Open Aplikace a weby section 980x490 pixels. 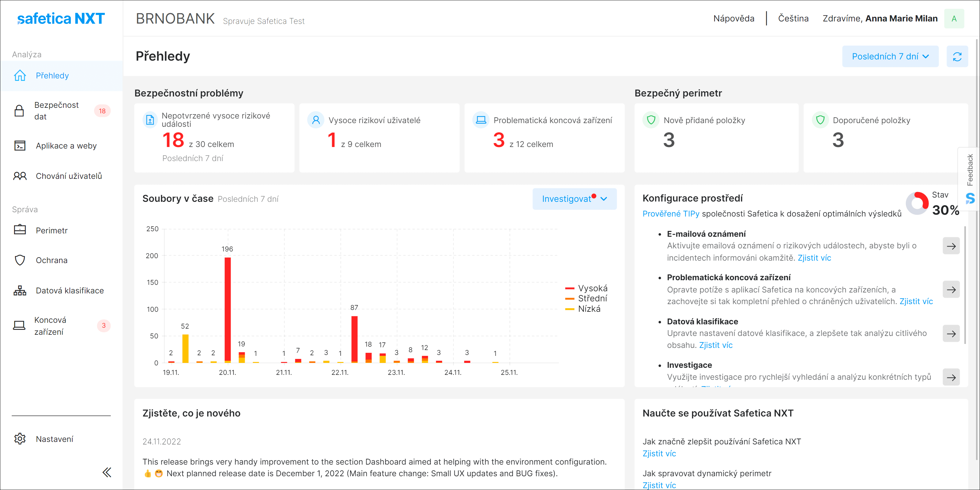coord(62,146)
